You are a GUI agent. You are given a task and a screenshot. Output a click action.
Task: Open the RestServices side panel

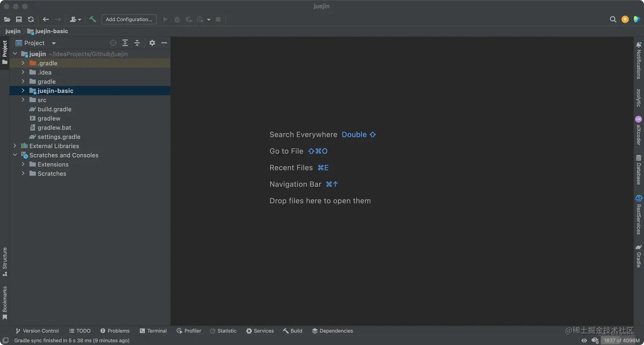pyautogui.click(x=638, y=215)
